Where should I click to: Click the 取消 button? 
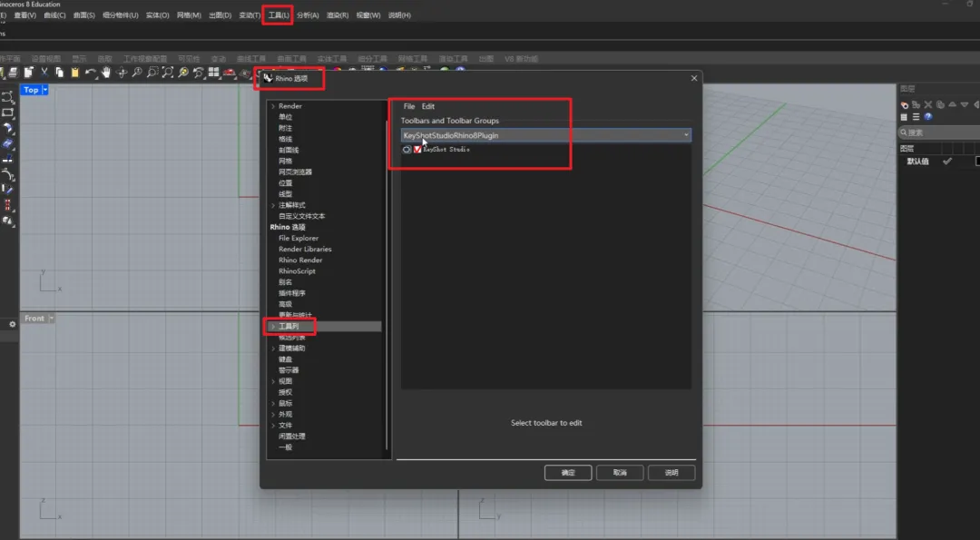[620, 473]
